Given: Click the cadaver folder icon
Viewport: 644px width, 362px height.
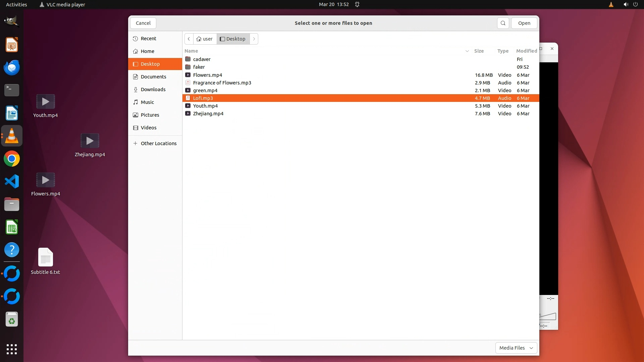Looking at the screenshot, I should coord(188,59).
